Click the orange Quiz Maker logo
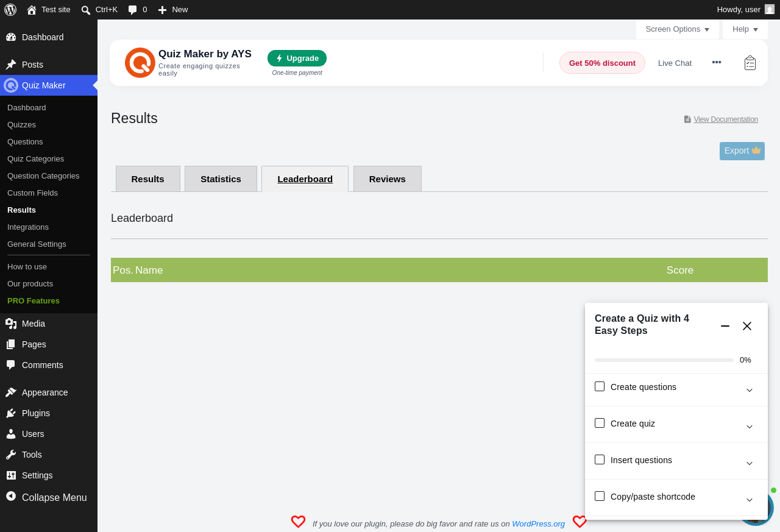This screenshot has height=532, width=780. [x=140, y=63]
